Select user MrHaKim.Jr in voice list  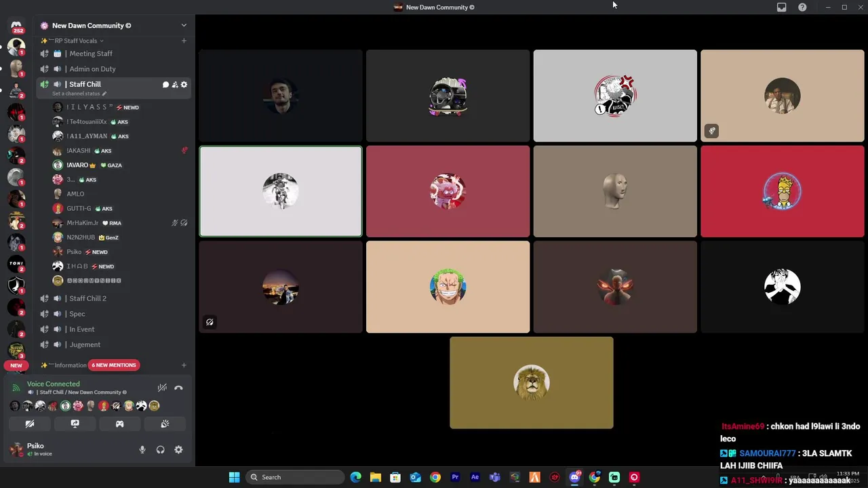[x=120, y=223]
